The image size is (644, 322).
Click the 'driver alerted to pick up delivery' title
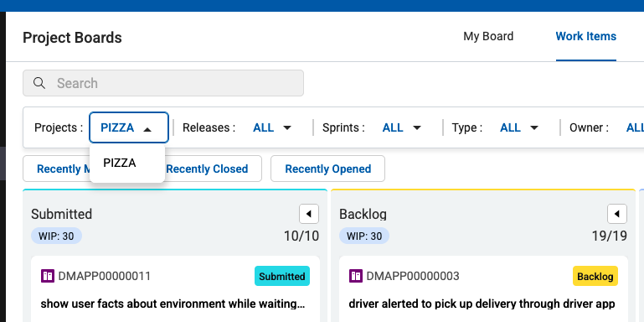(482, 304)
